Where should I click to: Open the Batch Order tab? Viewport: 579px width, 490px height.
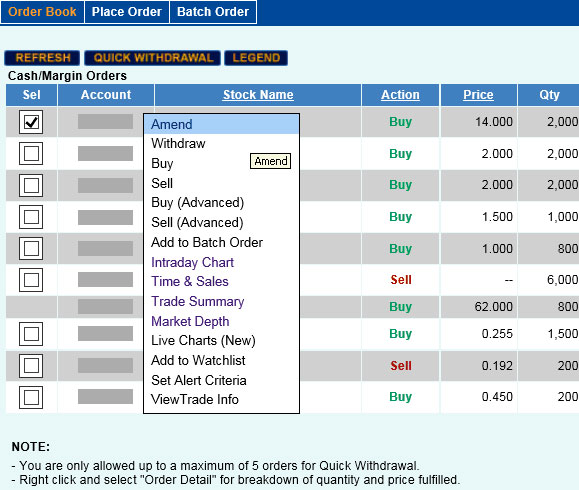[x=213, y=12]
